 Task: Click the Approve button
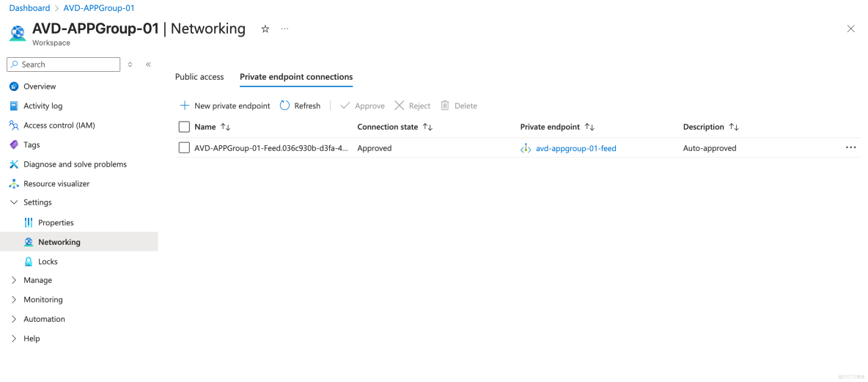tap(363, 106)
